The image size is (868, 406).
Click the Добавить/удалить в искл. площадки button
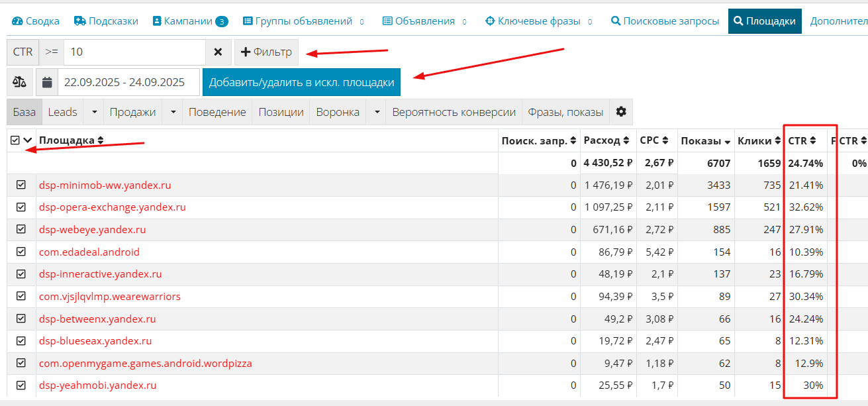[x=301, y=83]
